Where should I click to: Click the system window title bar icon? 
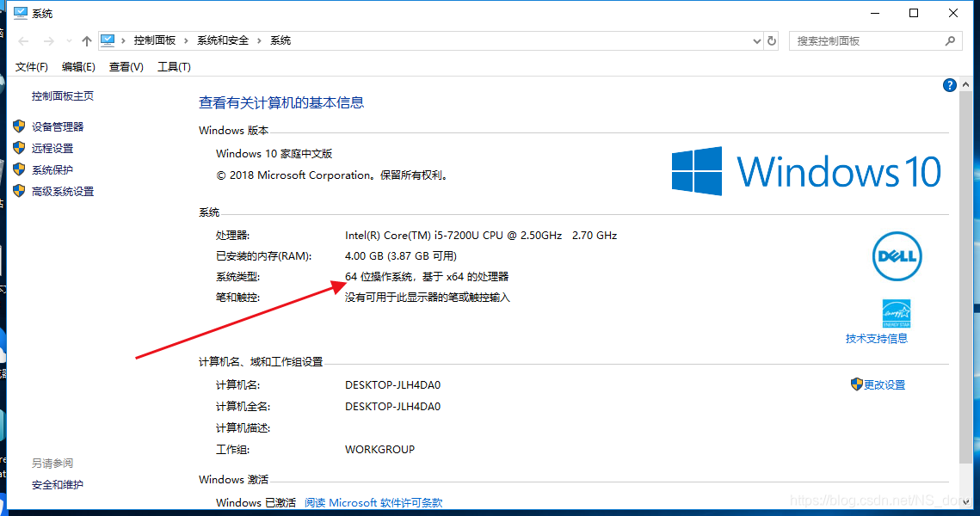coord(21,13)
